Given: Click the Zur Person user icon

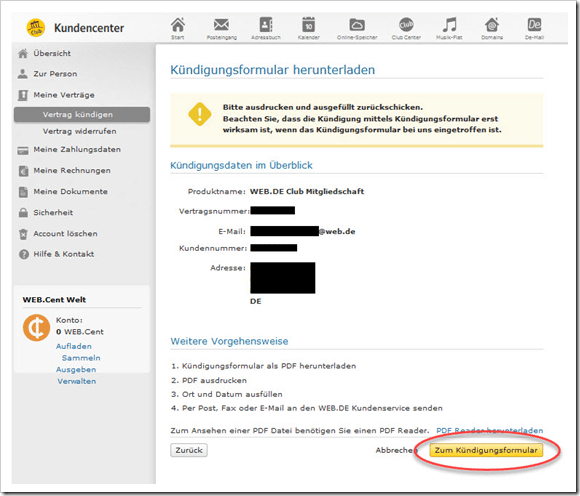Looking at the screenshot, I should tap(23, 74).
